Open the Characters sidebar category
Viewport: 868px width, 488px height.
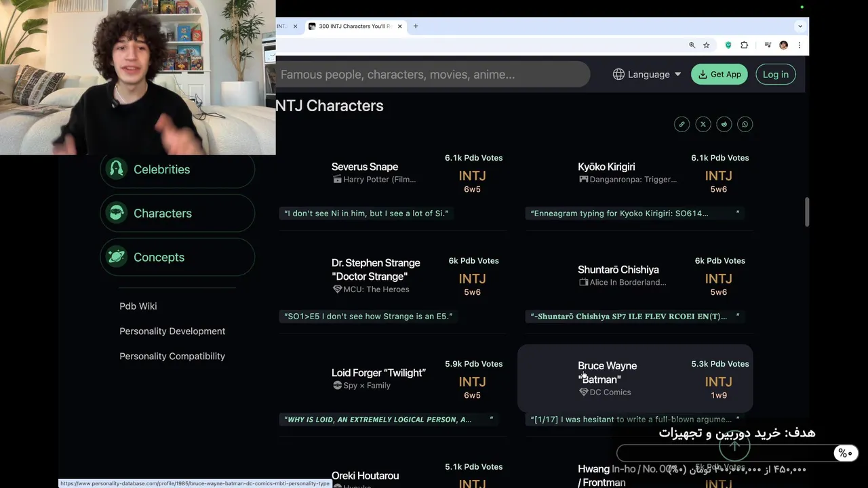point(178,213)
